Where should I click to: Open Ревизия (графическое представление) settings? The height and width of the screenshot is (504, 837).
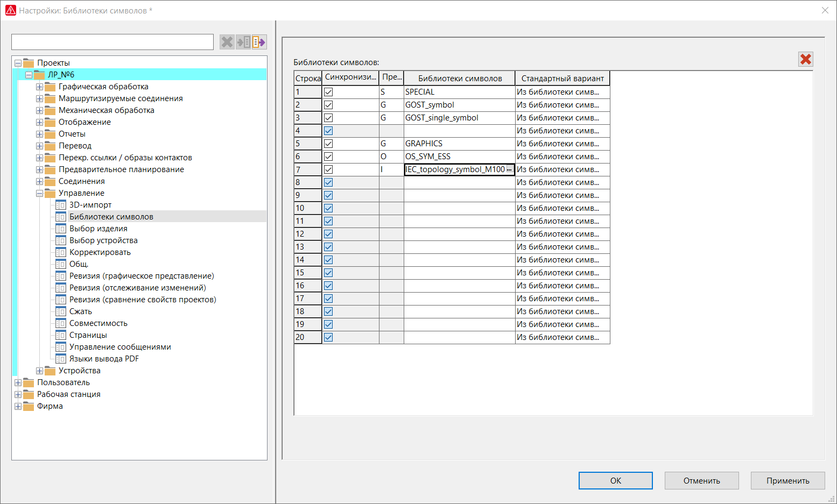(142, 276)
